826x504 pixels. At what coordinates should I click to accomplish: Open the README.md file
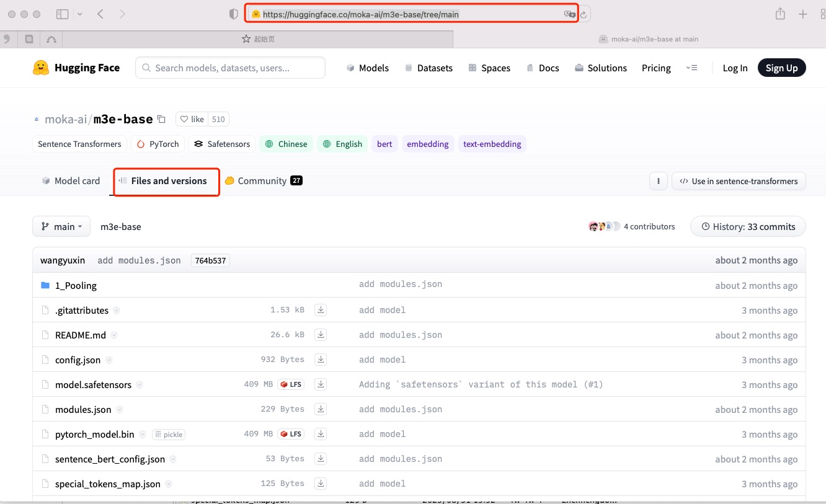click(x=81, y=335)
